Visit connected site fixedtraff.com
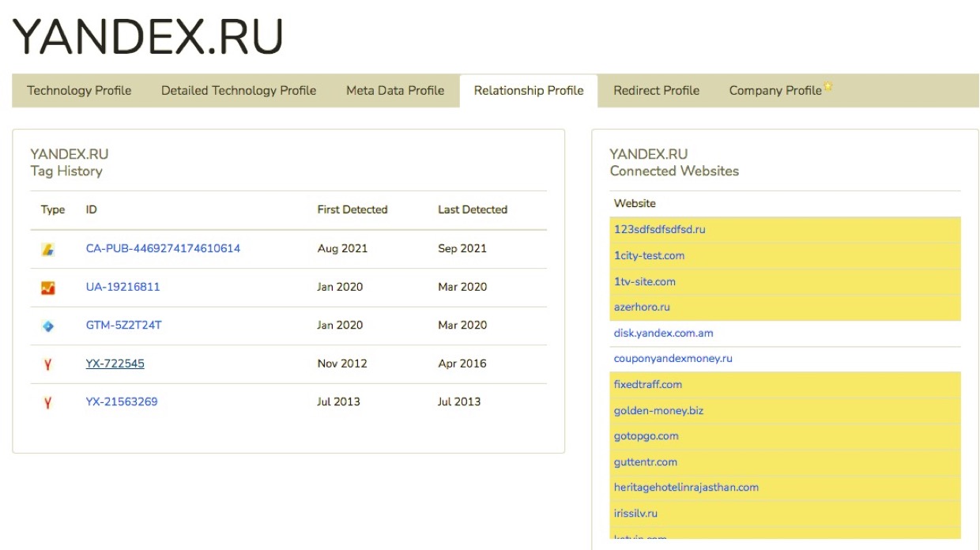The image size is (980, 550). tap(648, 385)
